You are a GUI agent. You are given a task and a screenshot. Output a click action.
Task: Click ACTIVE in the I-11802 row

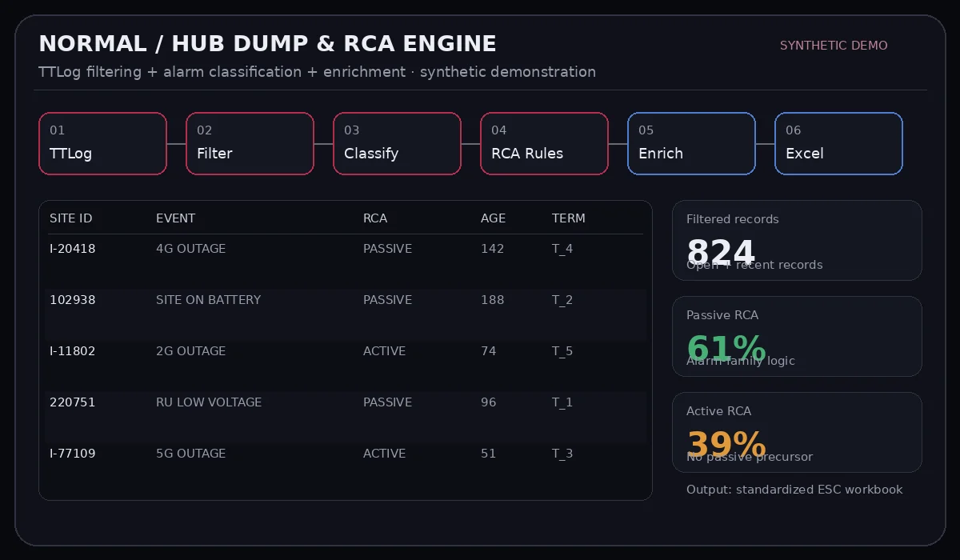(x=384, y=351)
